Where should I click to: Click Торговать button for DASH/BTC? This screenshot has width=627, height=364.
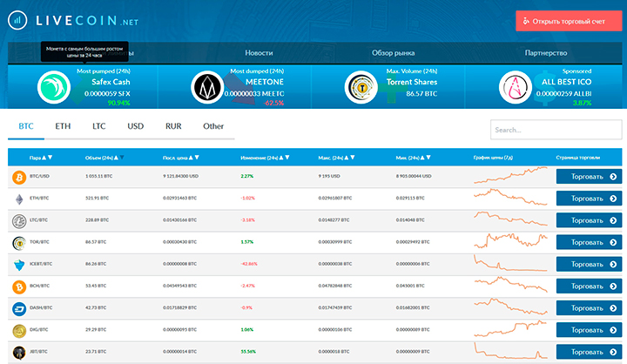click(589, 308)
